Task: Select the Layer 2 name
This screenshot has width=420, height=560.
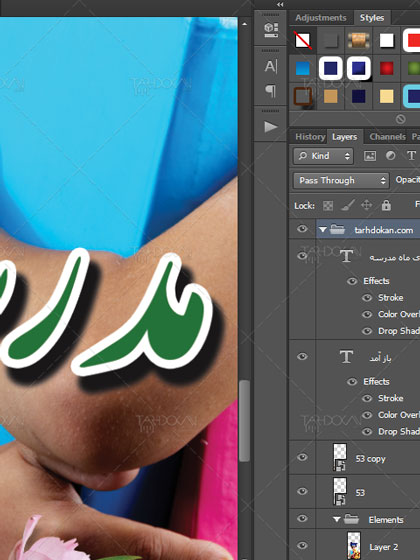Action: click(x=384, y=547)
